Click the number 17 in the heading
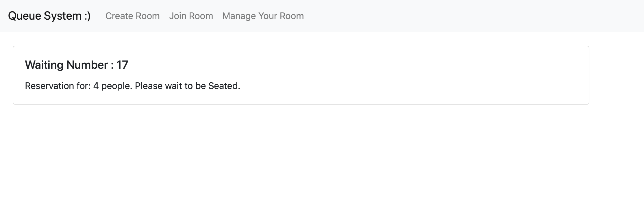 pyautogui.click(x=123, y=65)
